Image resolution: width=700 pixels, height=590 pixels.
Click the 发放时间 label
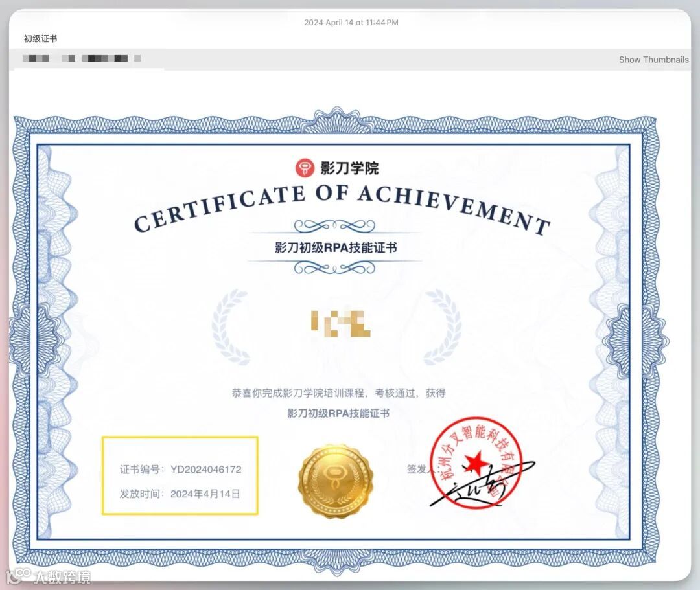[140, 494]
